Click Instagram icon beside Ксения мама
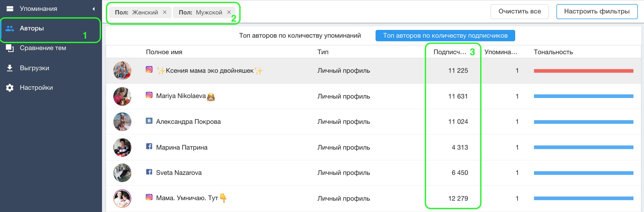 click(149, 69)
